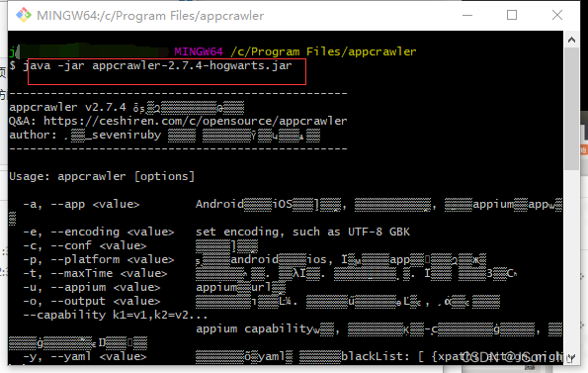Click 'set encoding, such as UTF-8 GBK' text
Screen dimensions: 588x373
click(302, 232)
